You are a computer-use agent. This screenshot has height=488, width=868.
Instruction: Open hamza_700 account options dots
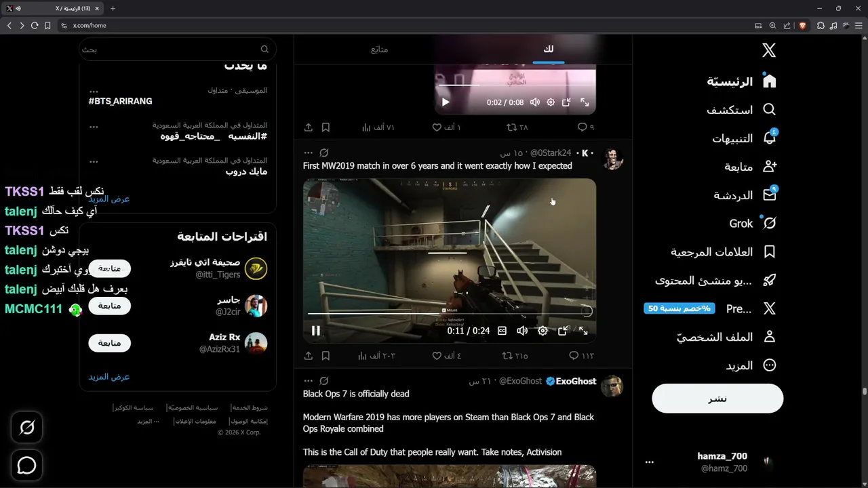tap(650, 462)
